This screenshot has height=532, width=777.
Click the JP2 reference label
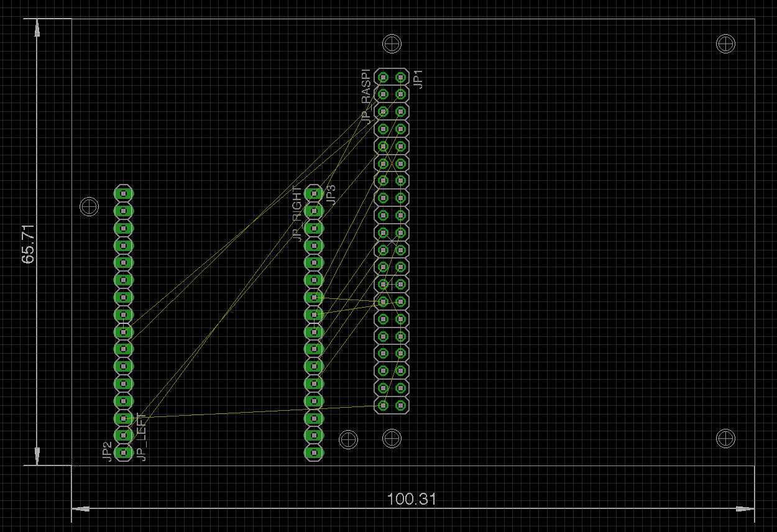107,452
